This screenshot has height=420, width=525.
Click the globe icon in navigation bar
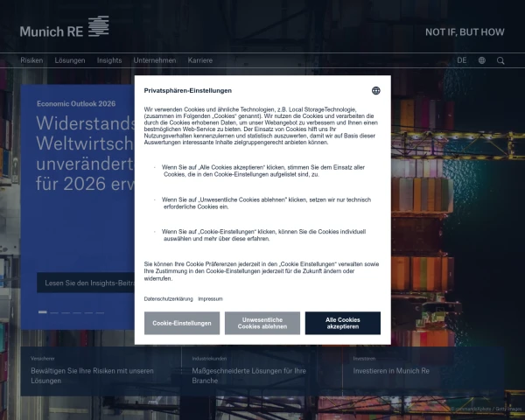(x=481, y=60)
